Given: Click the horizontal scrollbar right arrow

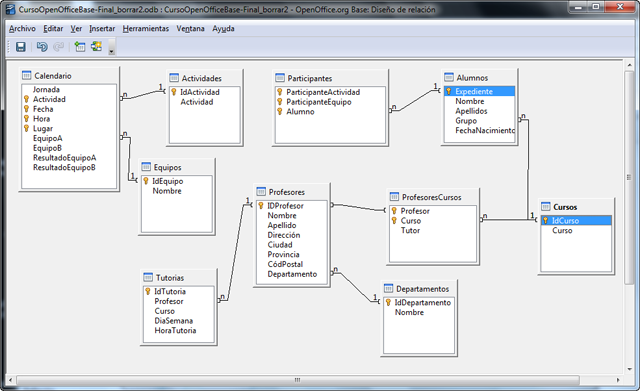Looking at the screenshot, I should click(618, 380).
